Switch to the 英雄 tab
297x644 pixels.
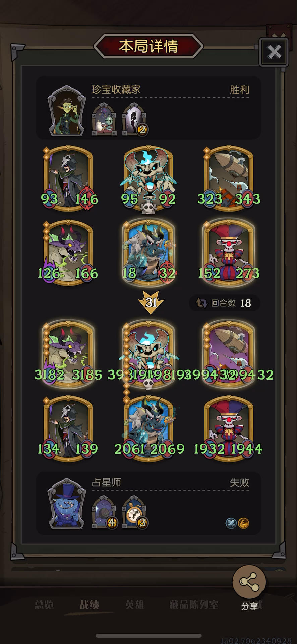134,605
